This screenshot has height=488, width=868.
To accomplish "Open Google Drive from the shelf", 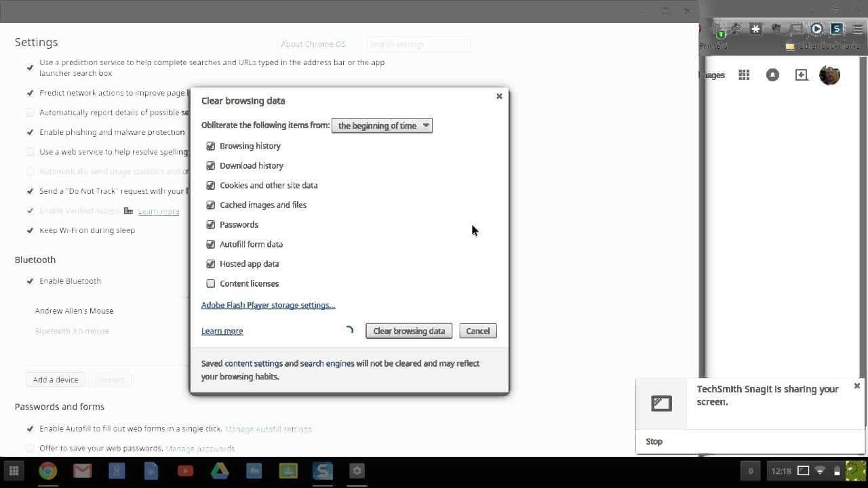I will tap(220, 471).
